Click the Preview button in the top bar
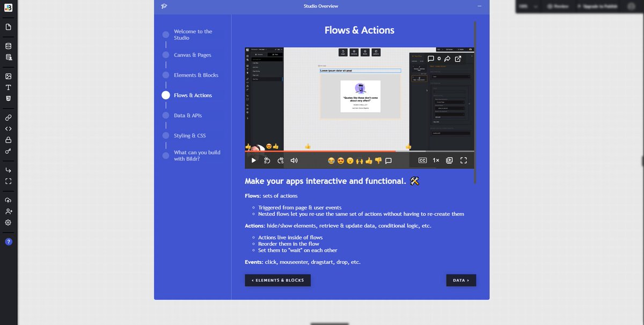The height and width of the screenshot is (325, 644). [558, 6]
